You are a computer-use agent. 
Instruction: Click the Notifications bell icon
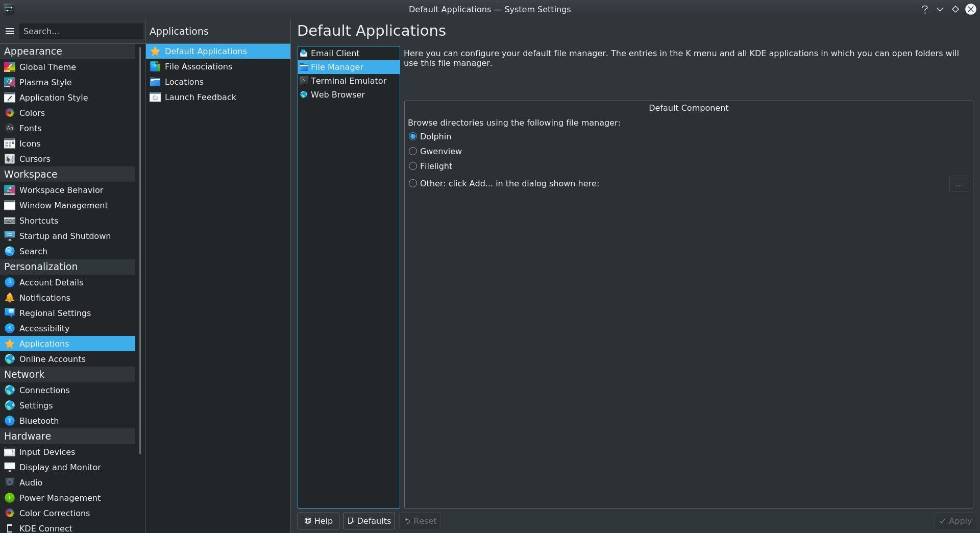(x=10, y=298)
